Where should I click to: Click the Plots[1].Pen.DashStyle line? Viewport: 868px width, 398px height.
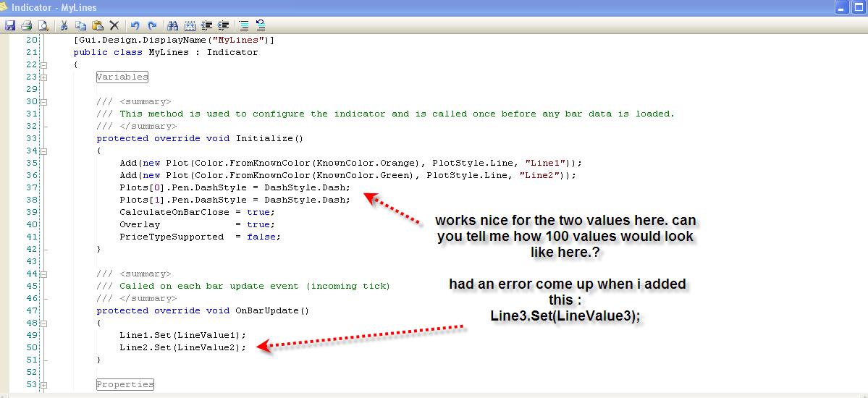click(x=235, y=200)
